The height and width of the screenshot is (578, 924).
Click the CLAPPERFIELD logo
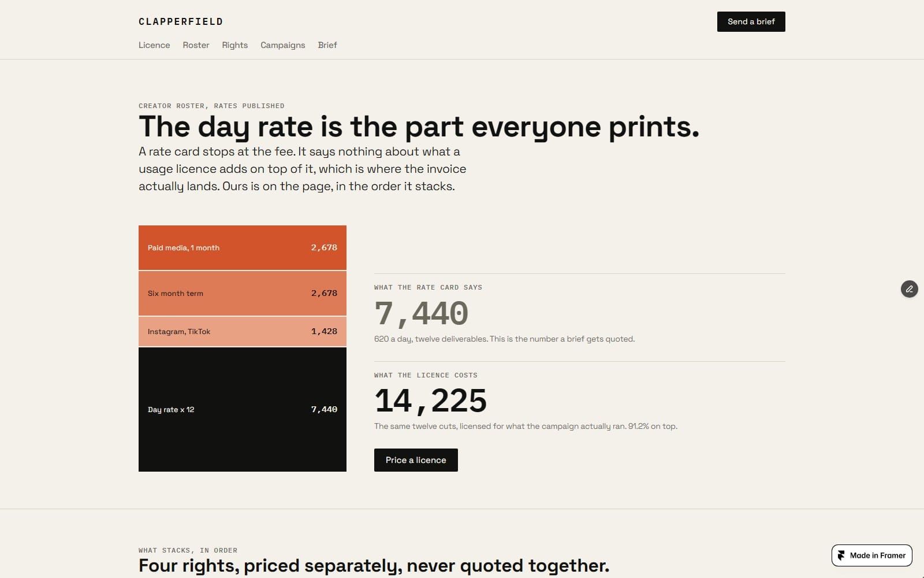point(181,21)
